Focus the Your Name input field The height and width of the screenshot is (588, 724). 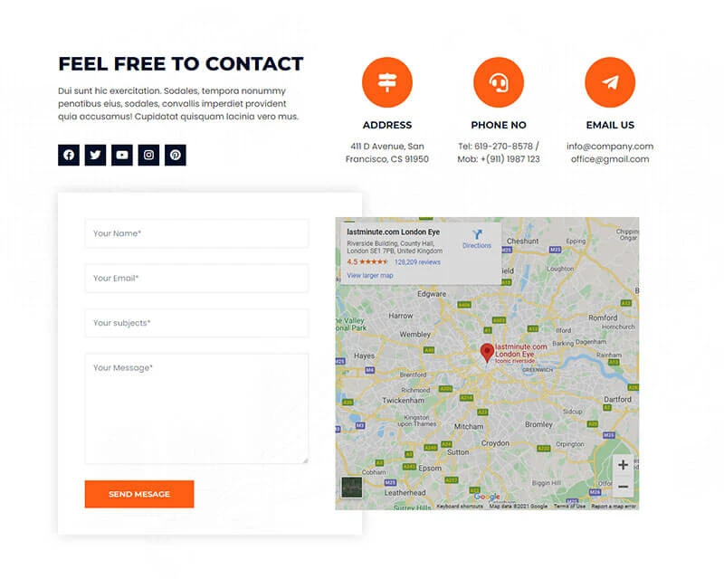click(x=196, y=233)
